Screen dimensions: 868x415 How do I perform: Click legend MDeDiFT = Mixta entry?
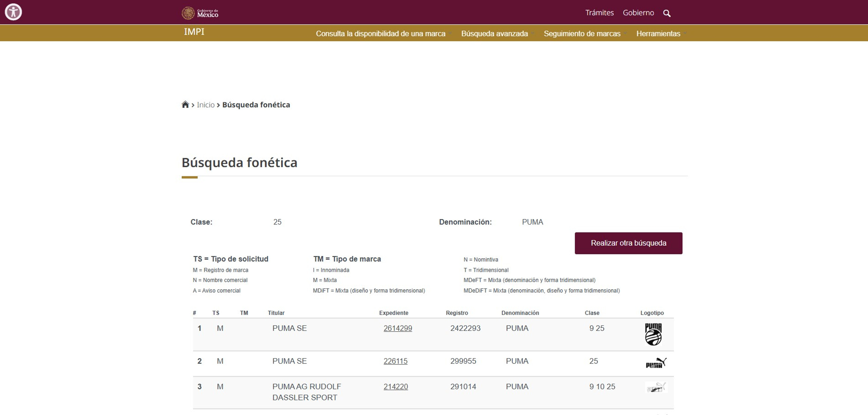point(541,291)
